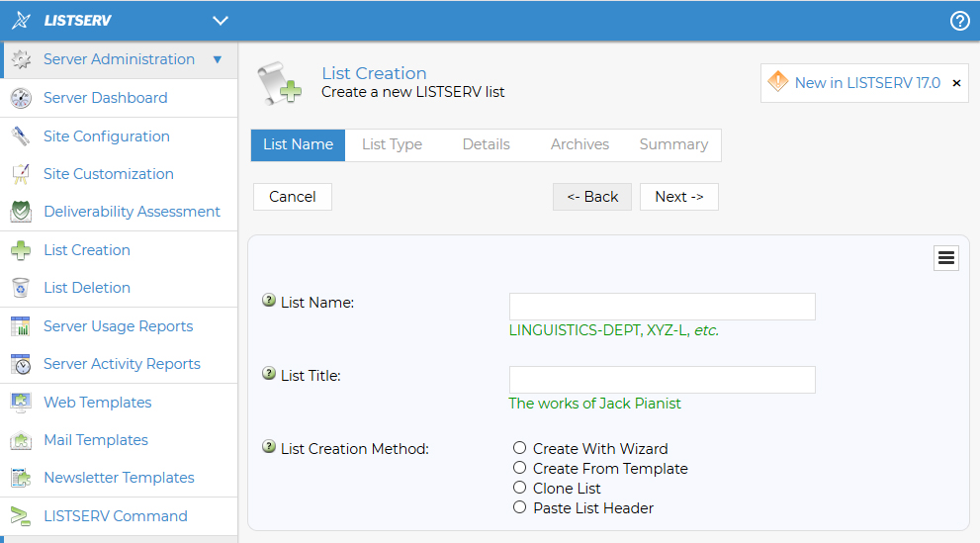This screenshot has width=980, height=543.
Task: Click the Server Usage Reports chart icon
Action: click(x=21, y=326)
